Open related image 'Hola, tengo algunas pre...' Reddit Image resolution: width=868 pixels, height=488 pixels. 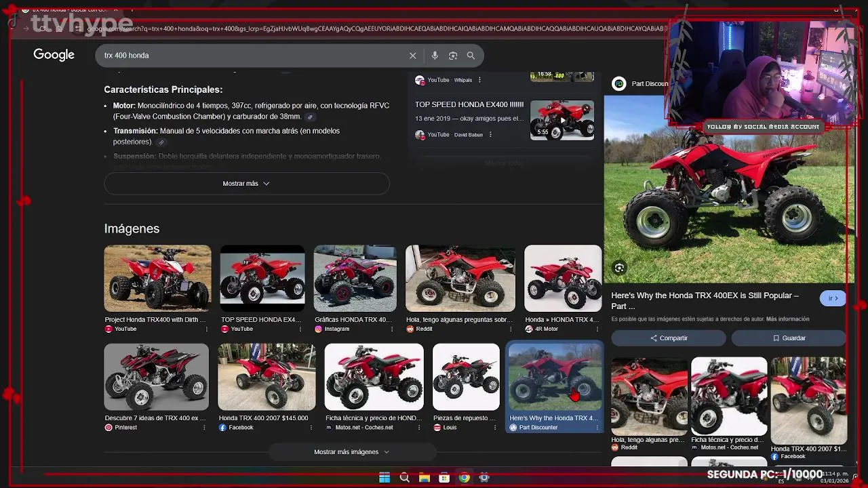click(649, 396)
